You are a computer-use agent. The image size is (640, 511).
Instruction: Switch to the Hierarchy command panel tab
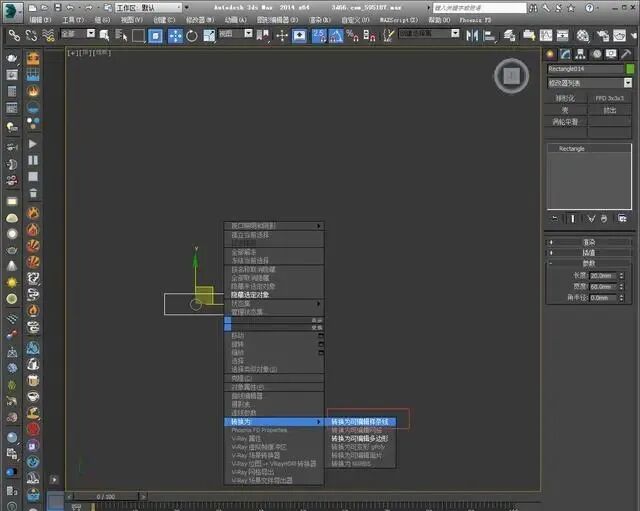(580, 54)
